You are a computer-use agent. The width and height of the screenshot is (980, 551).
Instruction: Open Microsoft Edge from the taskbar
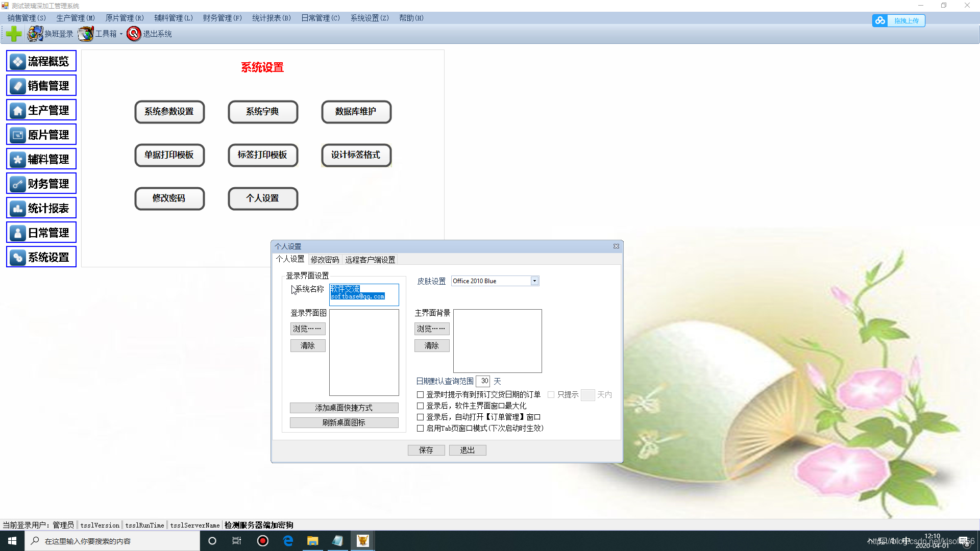point(288,541)
